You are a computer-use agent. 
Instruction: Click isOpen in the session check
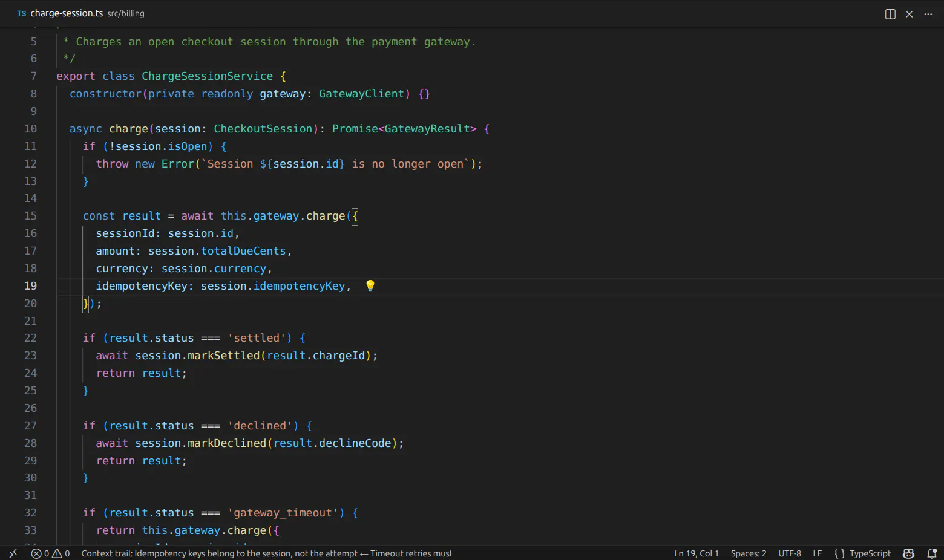pyautogui.click(x=188, y=146)
